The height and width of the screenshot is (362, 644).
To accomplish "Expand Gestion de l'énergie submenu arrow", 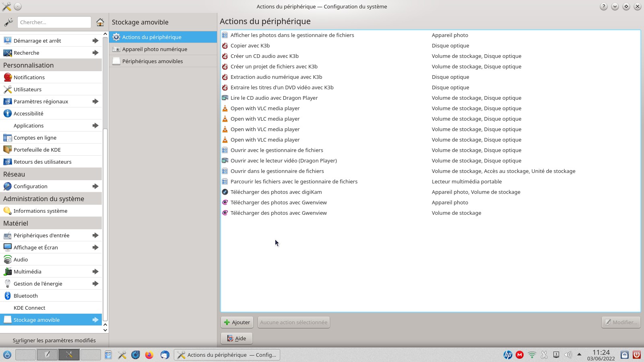I will point(95,284).
